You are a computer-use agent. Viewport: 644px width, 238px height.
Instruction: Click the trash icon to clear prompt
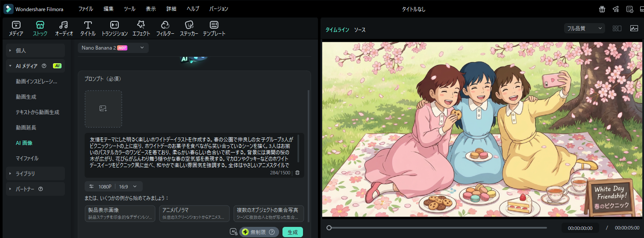tap(297, 173)
